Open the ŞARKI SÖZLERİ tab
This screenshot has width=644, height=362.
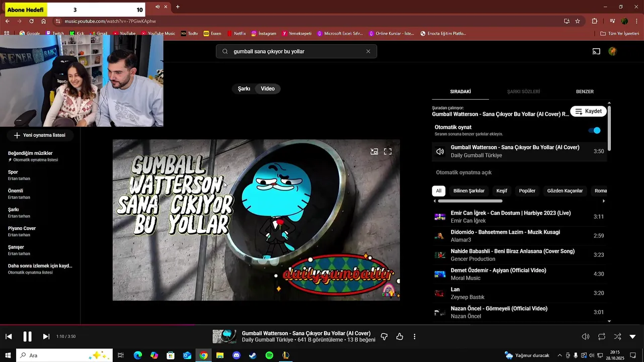523,92
